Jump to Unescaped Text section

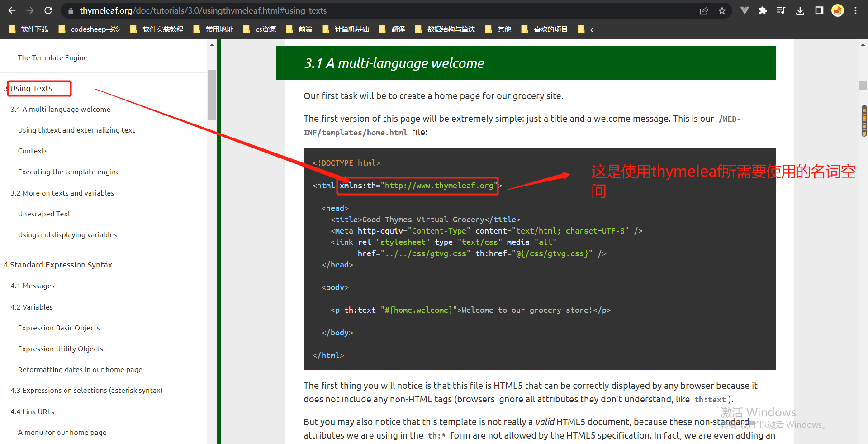click(x=44, y=214)
